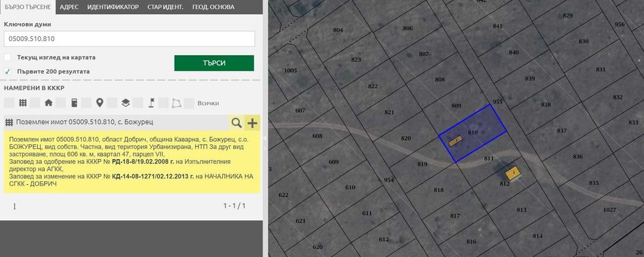
Task: Click road parcel 955 on the map
Action: (x=497, y=101)
